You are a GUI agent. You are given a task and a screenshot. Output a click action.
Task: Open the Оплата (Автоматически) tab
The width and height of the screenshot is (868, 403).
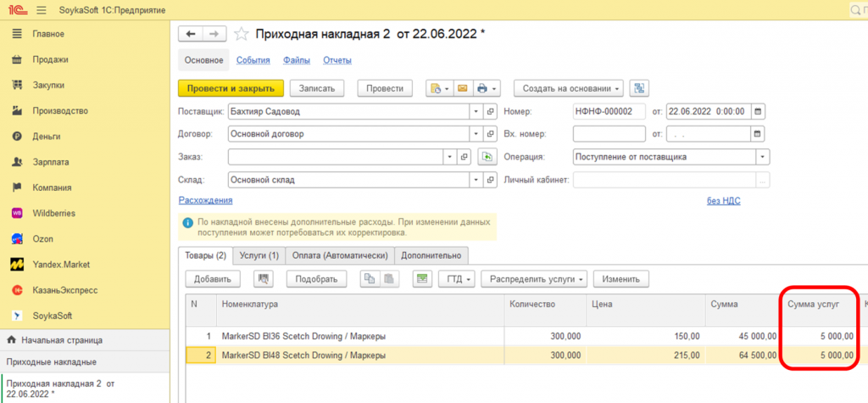point(339,255)
